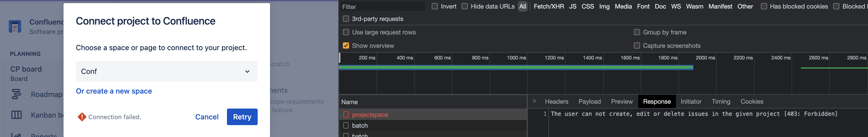Enable the Invert filter checkbox
Image resolution: width=868 pixels, height=137 pixels.
435,6
